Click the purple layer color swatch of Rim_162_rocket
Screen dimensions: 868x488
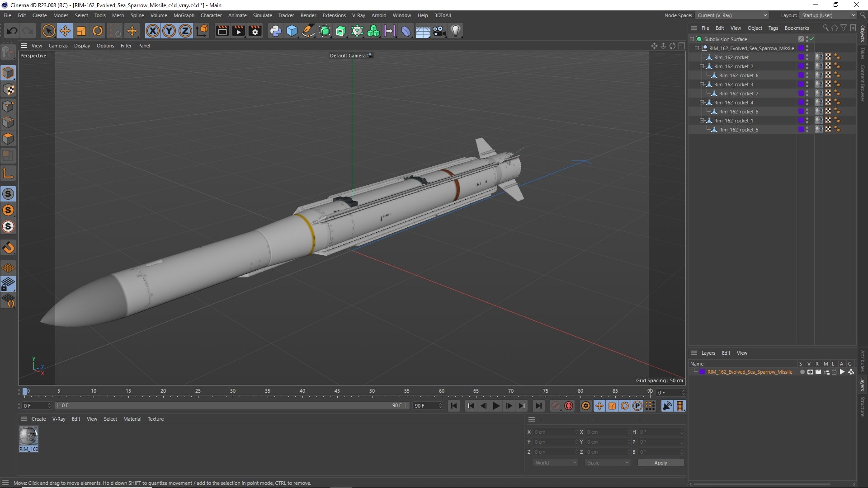tap(801, 57)
